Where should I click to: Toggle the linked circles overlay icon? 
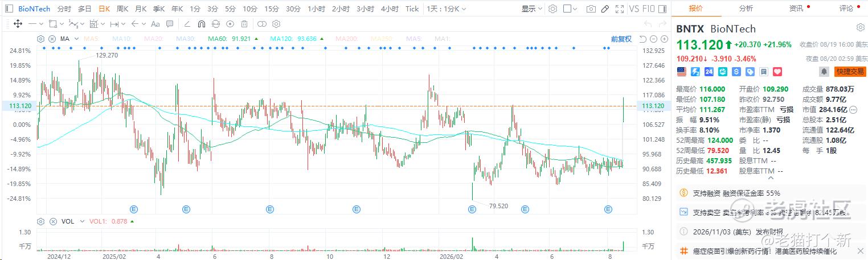click(261, 24)
